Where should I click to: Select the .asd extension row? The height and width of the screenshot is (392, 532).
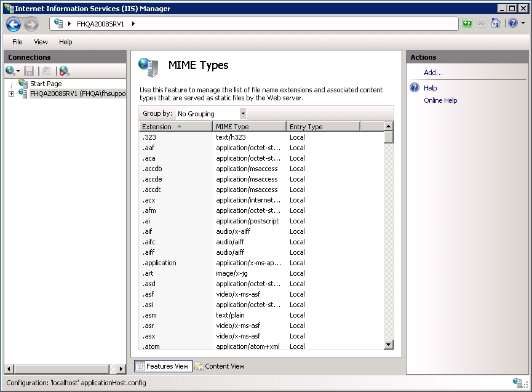click(261, 284)
